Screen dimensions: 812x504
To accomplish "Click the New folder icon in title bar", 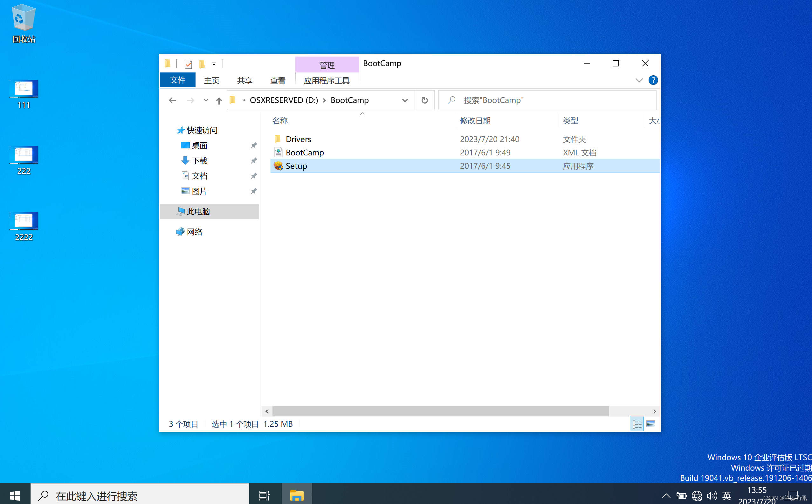I will pyautogui.click(x=202, y=64).
